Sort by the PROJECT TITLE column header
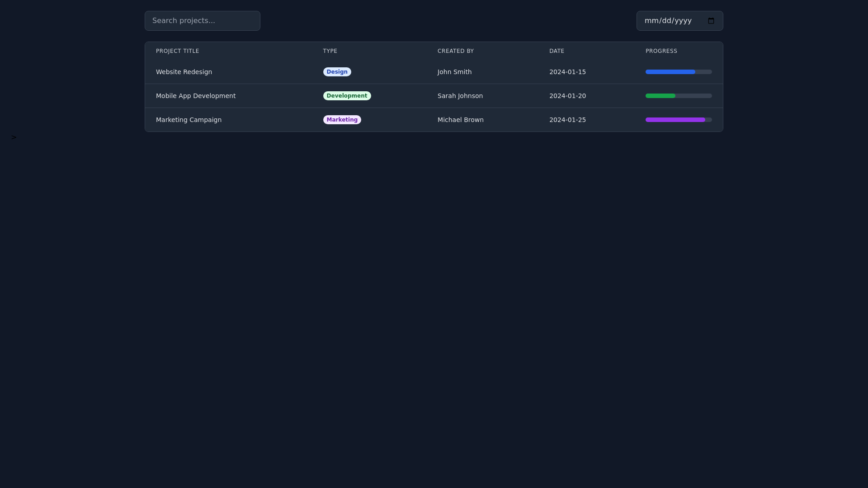The height and width of the screenshot is (488, 868). pos(177,51)
